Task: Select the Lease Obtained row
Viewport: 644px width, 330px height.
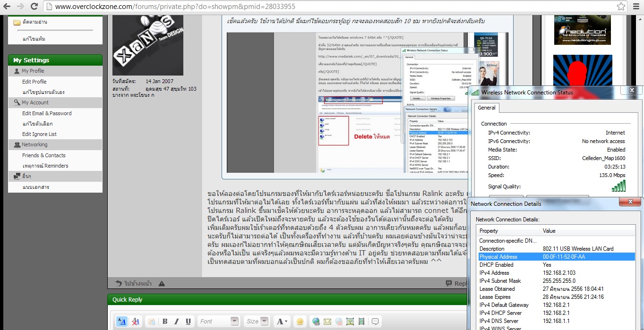Action: (x=557, y=289)
